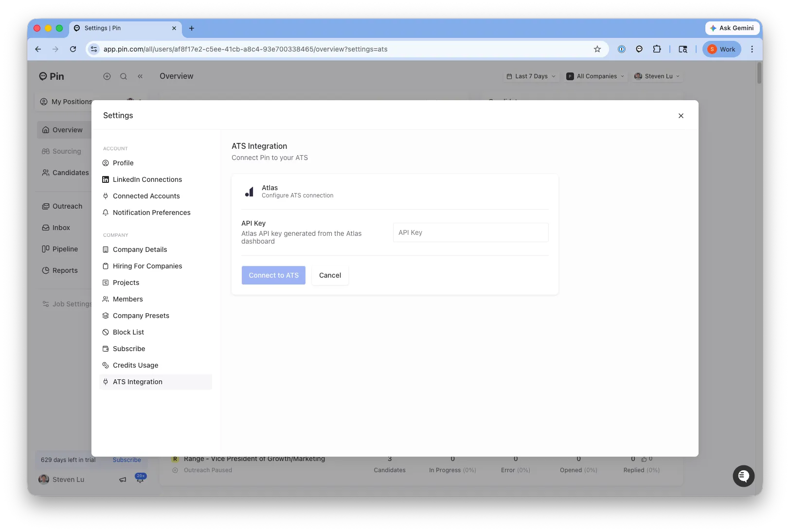Screen dimensions: 790x532
Task: Cancel the ATS connection setup
Action: 330,275
